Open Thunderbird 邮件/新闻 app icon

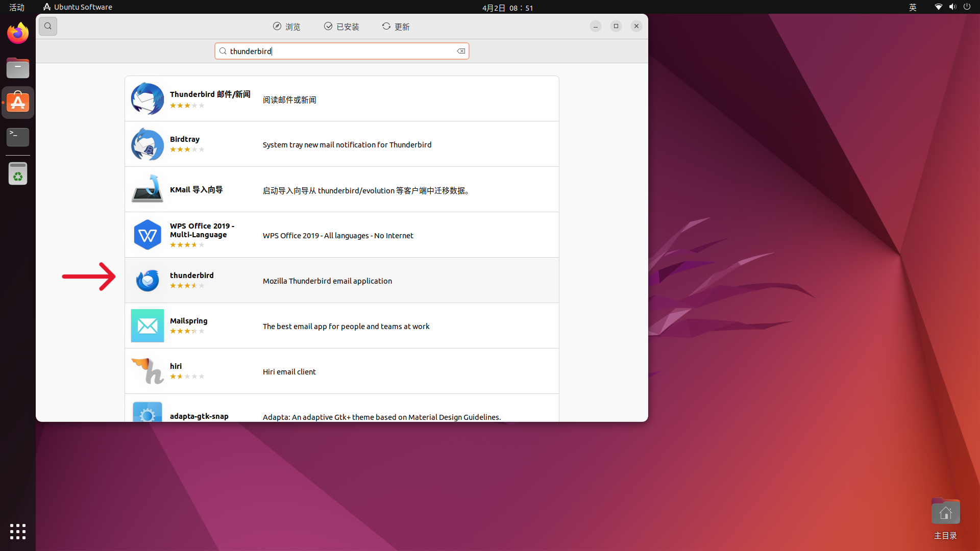pyautogui.click(x=147, y=99)
